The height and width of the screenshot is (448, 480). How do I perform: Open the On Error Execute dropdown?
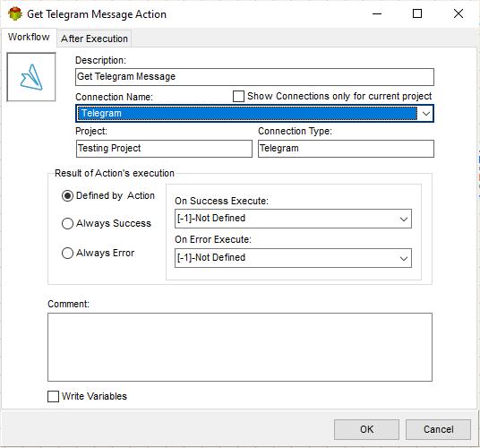coord(293,258)
